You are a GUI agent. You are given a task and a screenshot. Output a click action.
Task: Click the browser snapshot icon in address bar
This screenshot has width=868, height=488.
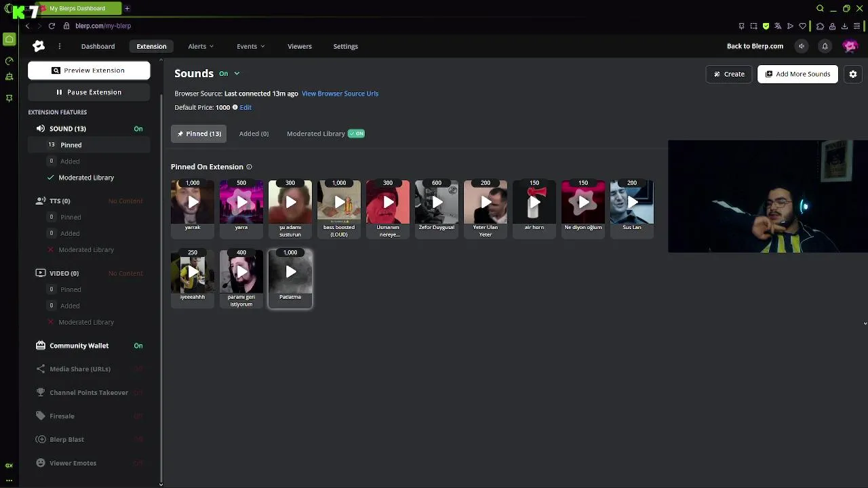753,26
